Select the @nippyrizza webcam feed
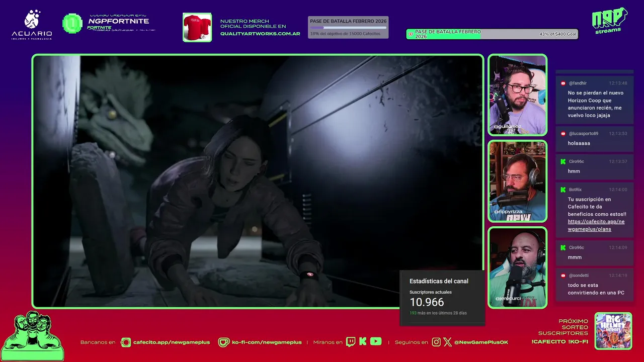Image resolution: width=644 pixels, height=362 pixels. coord(517,182)
